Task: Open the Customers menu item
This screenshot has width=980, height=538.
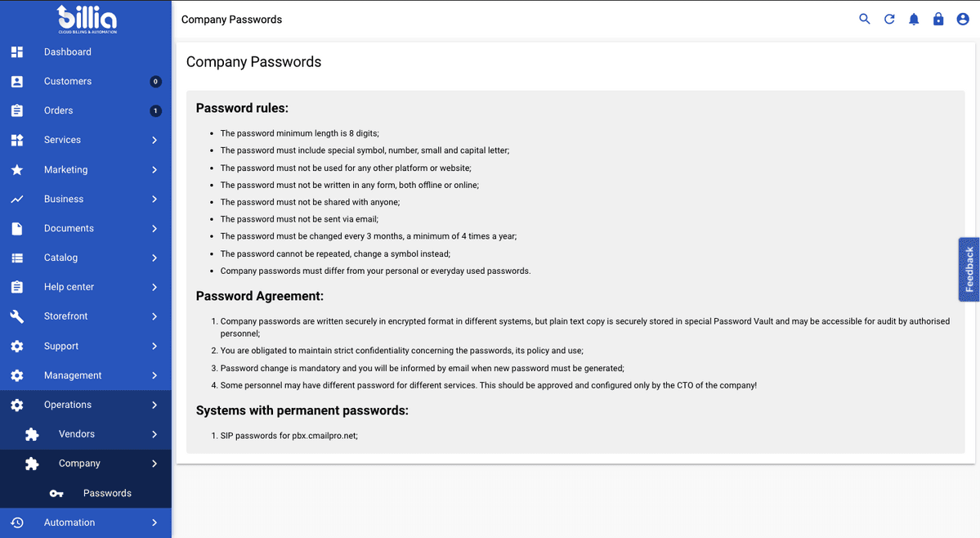Action: click(x=68, y=82)
